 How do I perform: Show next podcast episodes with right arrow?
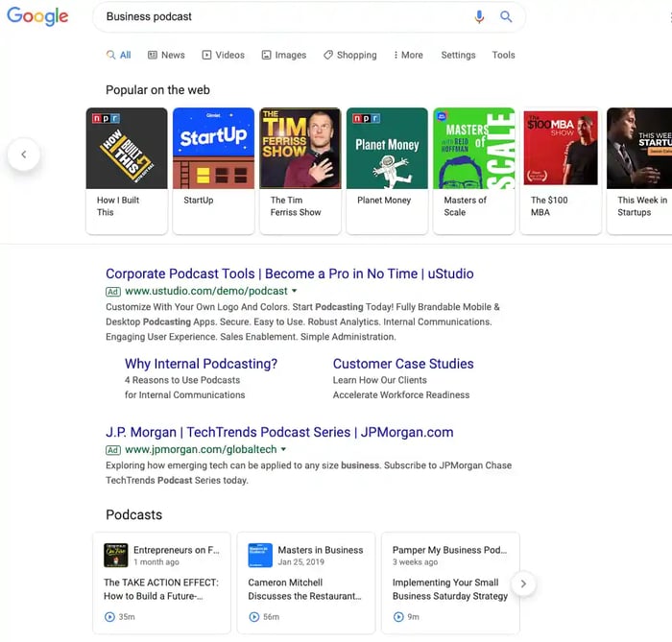pos(523,583)
